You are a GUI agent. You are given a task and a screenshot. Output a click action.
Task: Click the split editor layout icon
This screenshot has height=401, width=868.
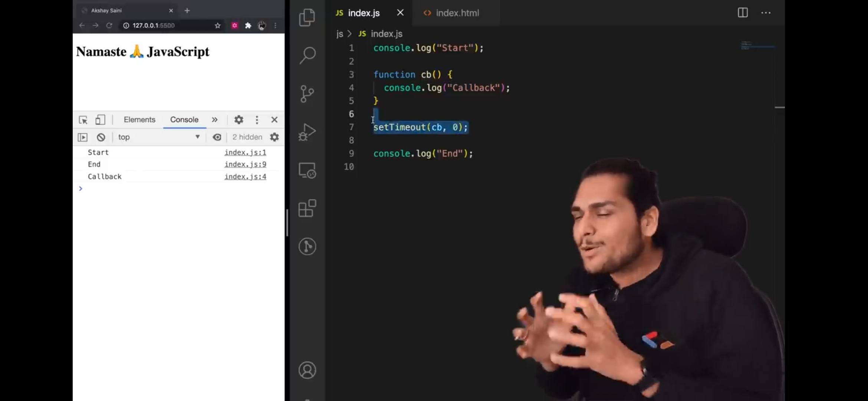[743, 13]
